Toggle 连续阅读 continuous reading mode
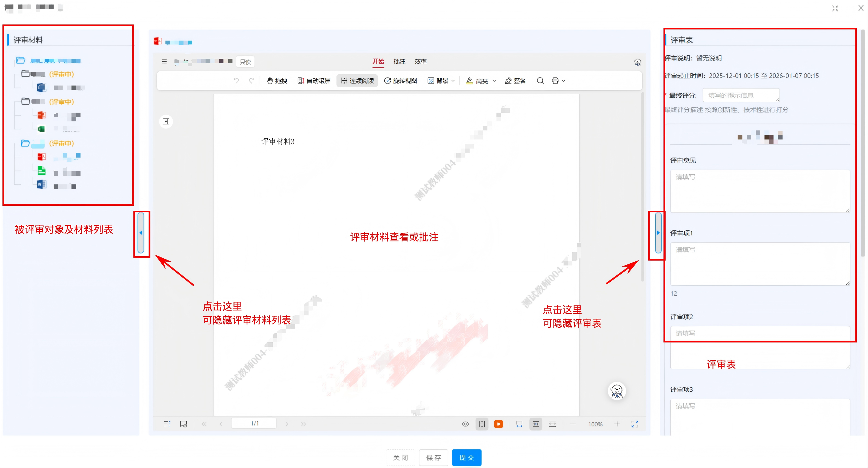The image size is (868, 468). tap(357, 81)
